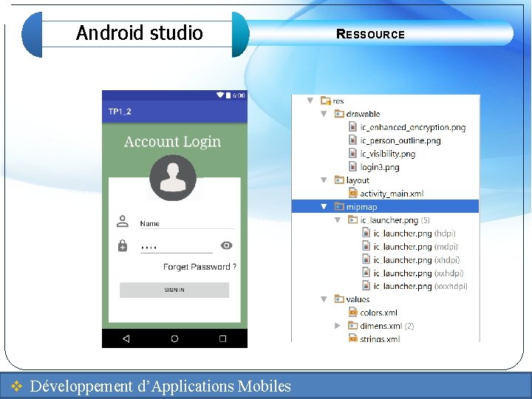
Task: Collapse the res folder arrow
Action: click(x=310, y=100)
